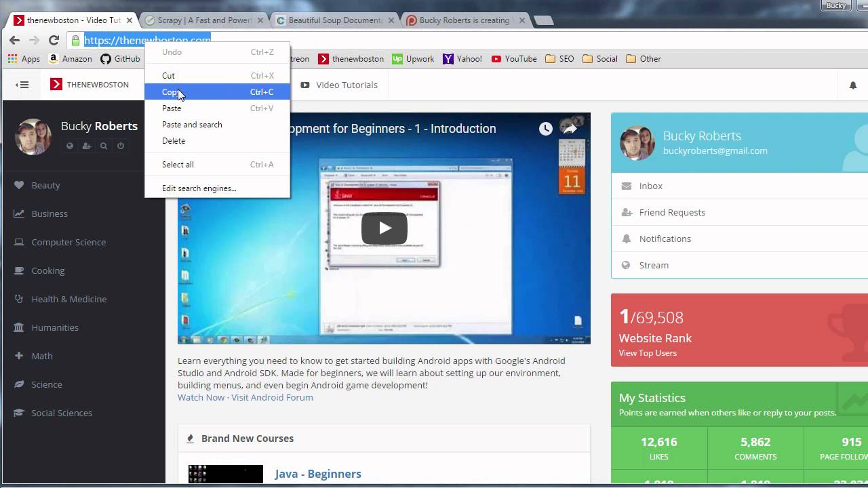Close the Beautiful Soup tab

tap(391, 20)
